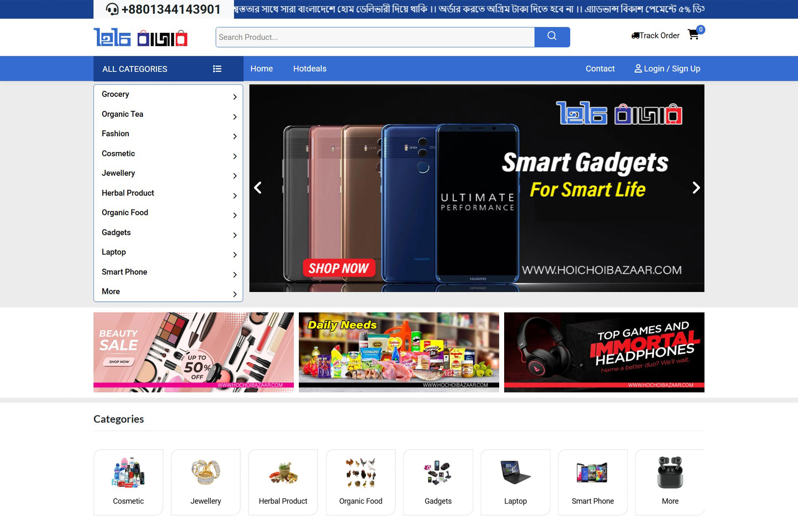
Task: Go to the Home menu item
Action: pos(261,69)
